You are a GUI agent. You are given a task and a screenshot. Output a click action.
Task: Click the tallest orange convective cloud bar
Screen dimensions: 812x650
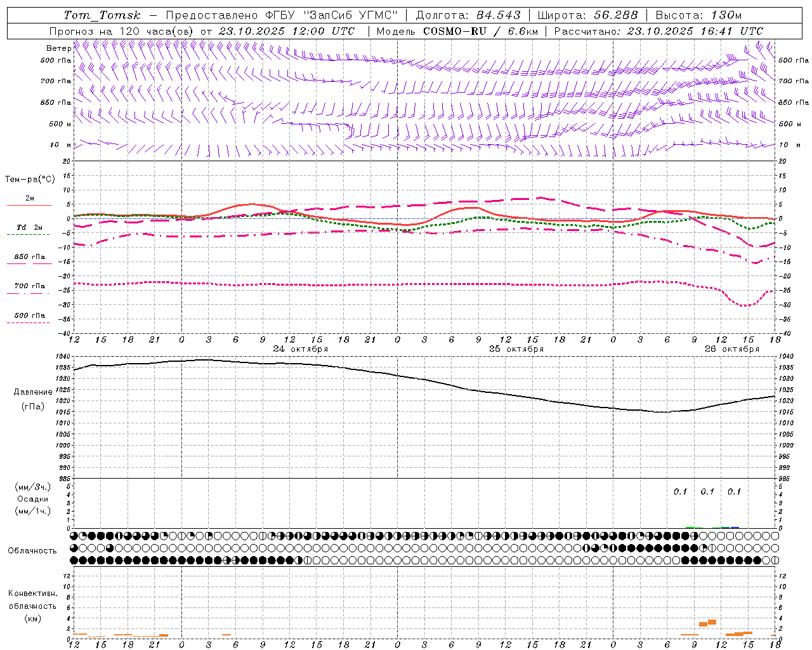pos(712,622)
